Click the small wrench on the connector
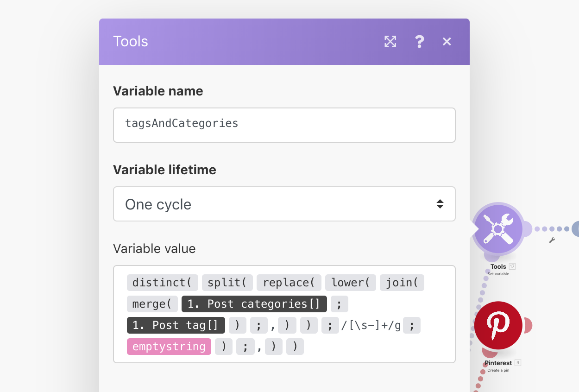This screenshot has height=392, width=579. pos(552,240)
